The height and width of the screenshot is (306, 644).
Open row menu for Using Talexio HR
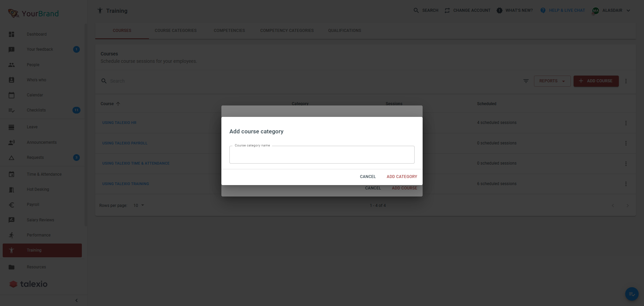626,123
